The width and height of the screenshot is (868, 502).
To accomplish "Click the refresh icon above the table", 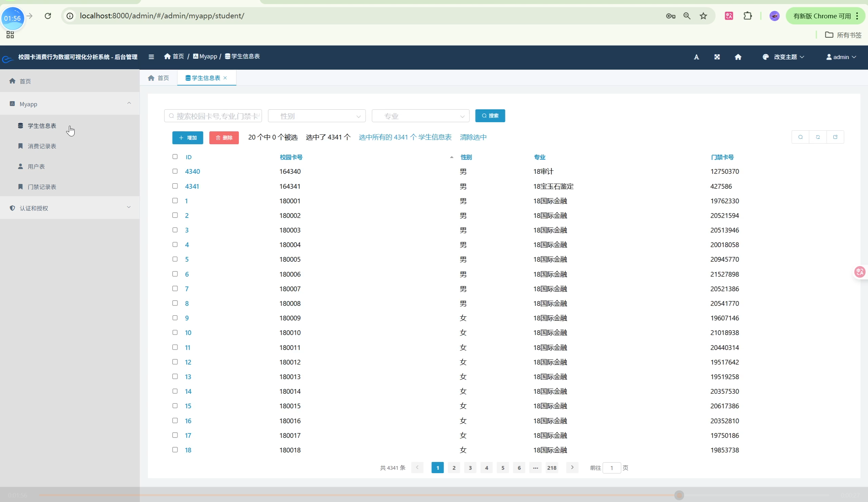I will pyautogui.click(x=818, y=137).
